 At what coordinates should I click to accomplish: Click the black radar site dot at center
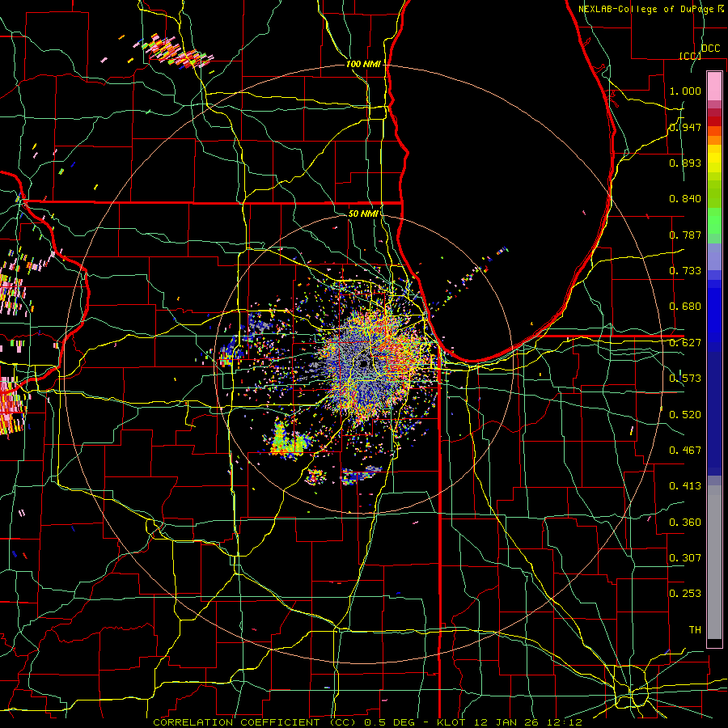tap(365, 363)
